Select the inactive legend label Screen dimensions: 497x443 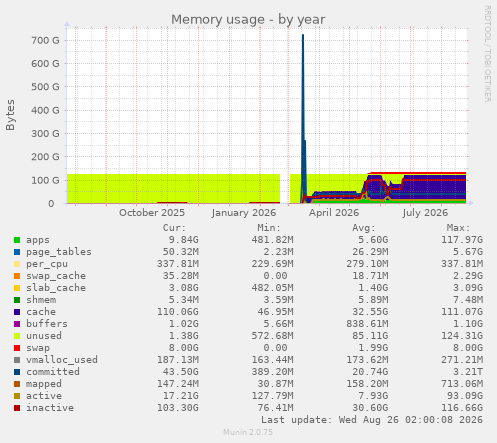click(x=50, y=408)
